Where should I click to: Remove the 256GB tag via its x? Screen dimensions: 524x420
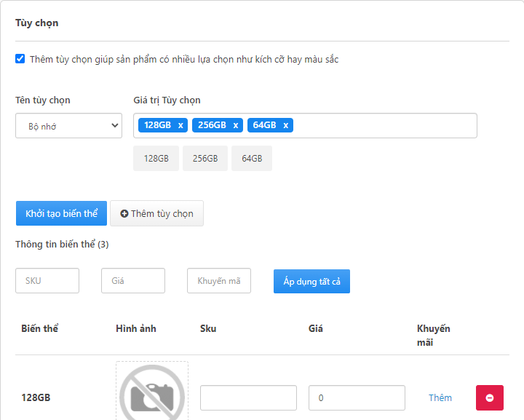click(236, 125)
